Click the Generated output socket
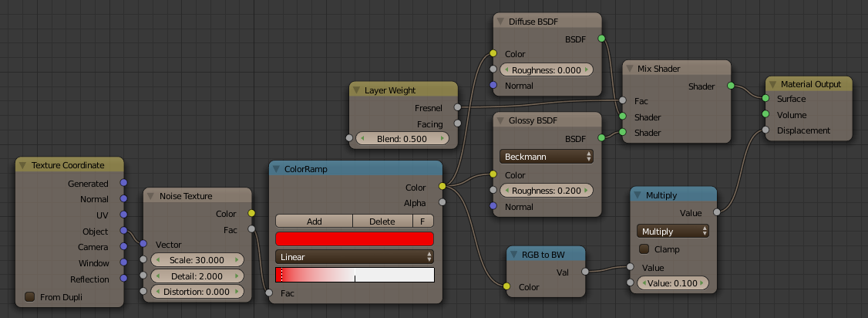The width and height of the screenshot is (868, 318). point(123,183)
